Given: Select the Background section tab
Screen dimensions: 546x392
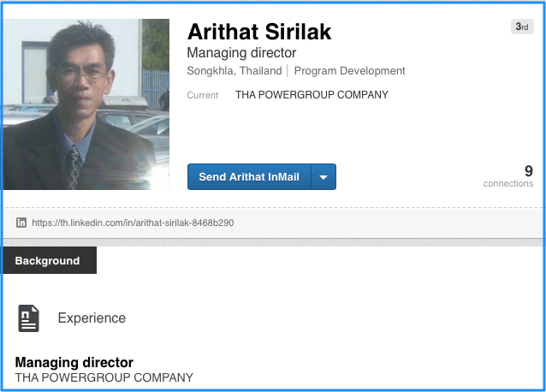Looking at the screenshot, I should coord(48,261).
